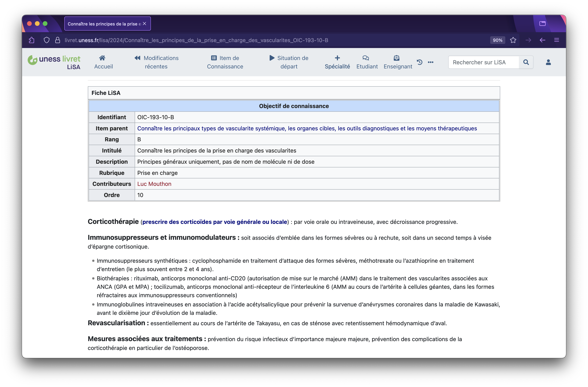Viewport: 588px width, 387px height.
Task: Click the Revascularisation heading
Action: click(x=118, y=323)
